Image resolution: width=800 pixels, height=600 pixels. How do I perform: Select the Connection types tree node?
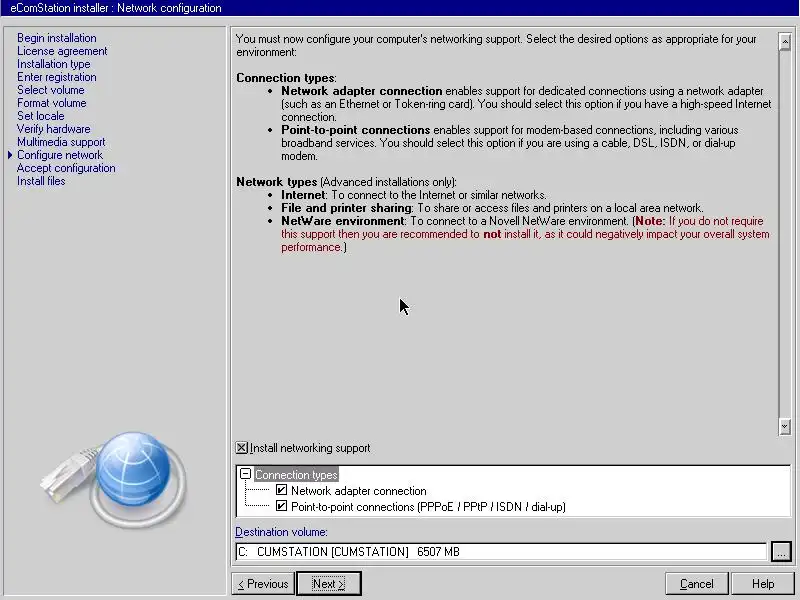pyautogui.click(x=296, y=474)
